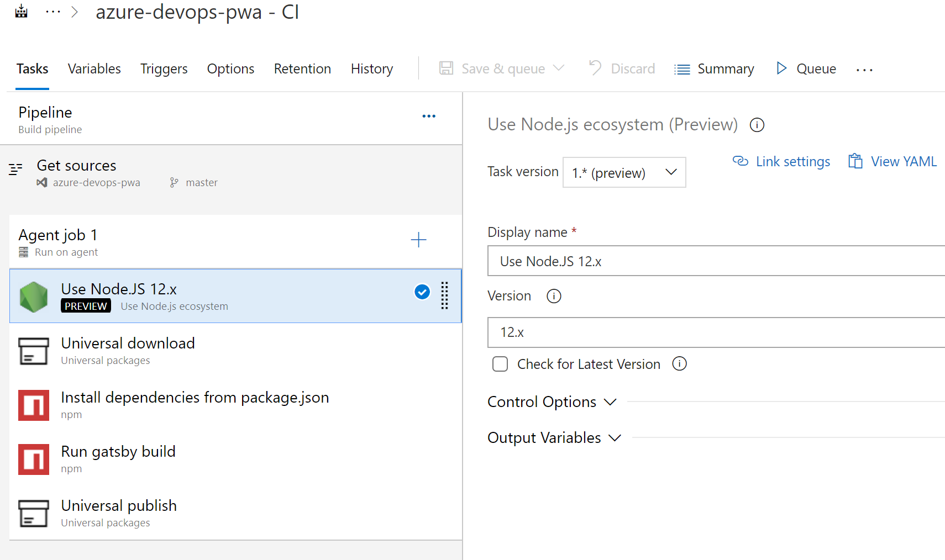Click the Summary list icon

[x=682, y=69]
